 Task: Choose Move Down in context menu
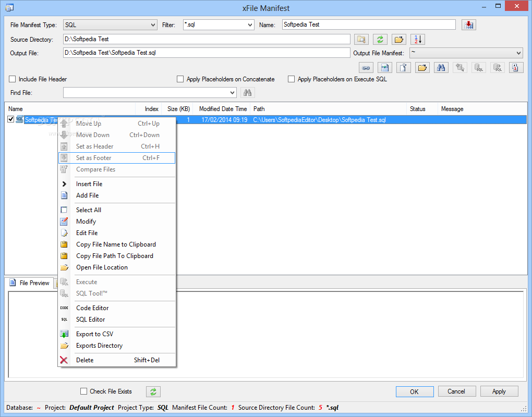[x=117, y=135]
